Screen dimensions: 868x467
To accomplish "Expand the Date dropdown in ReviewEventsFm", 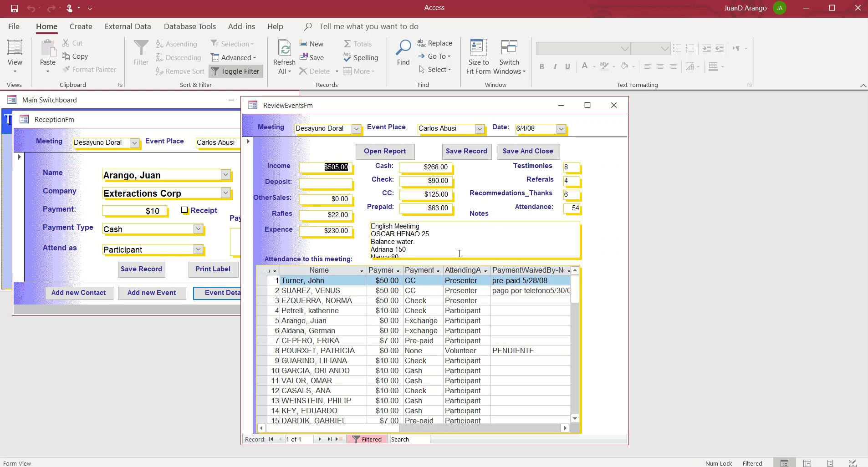I will (561, 129).
